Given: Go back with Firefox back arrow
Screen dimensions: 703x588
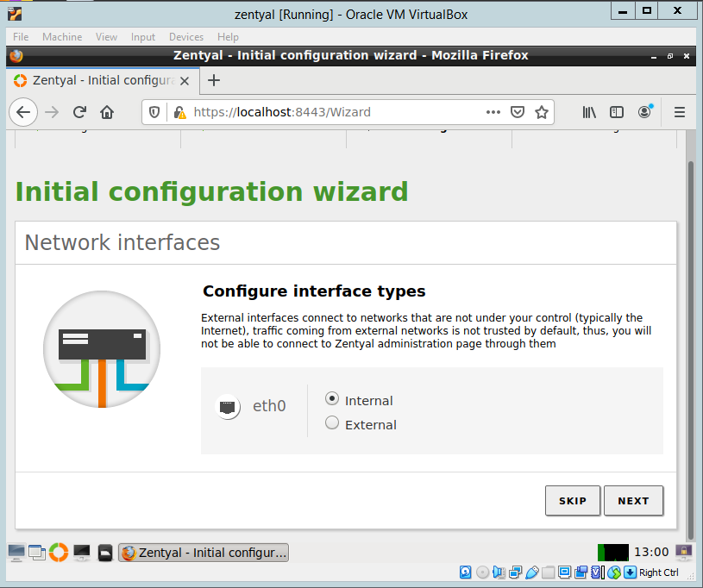Looking at the screenshot, I should click(23, 112).
